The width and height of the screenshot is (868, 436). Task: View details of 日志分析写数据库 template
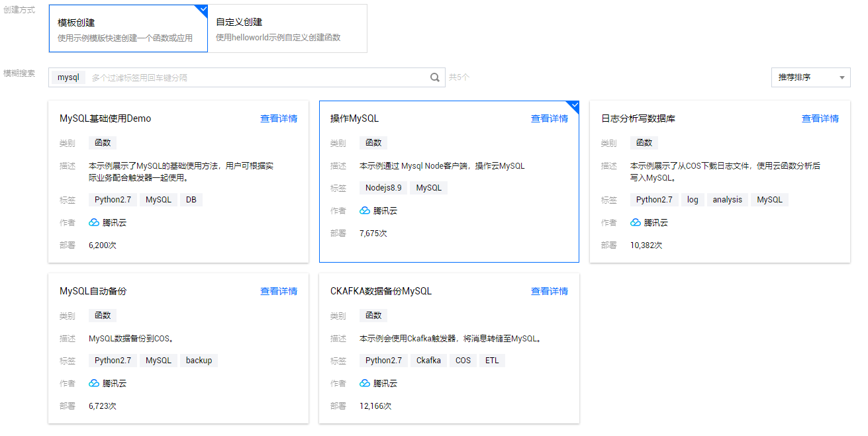click(x=820, y=118)
